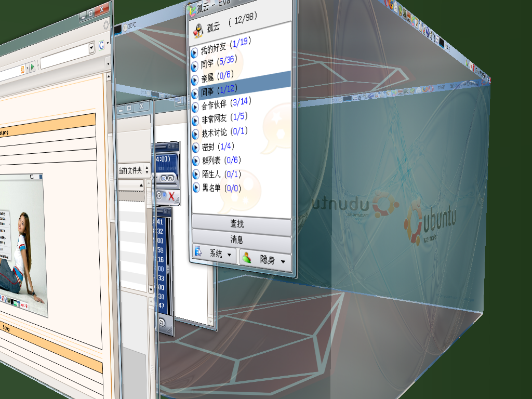Click the Eva app icon in its title bar
Viewport: 532px width, 399px height.
(x=192, y=10)
